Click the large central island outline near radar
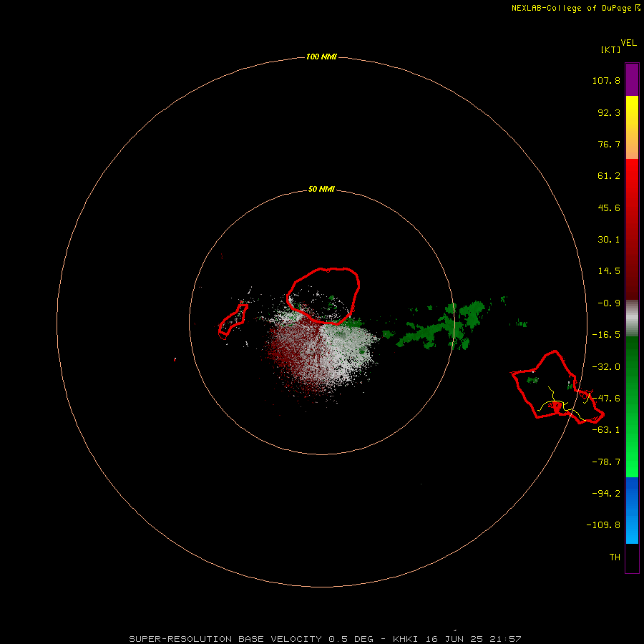The width and height of the screenshot is (644, 644). pyautogui.click(x=323, y=296)
